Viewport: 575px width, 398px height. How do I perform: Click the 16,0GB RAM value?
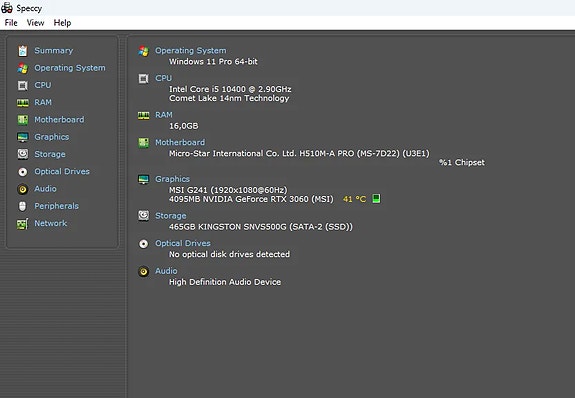(x=183, y=126)
